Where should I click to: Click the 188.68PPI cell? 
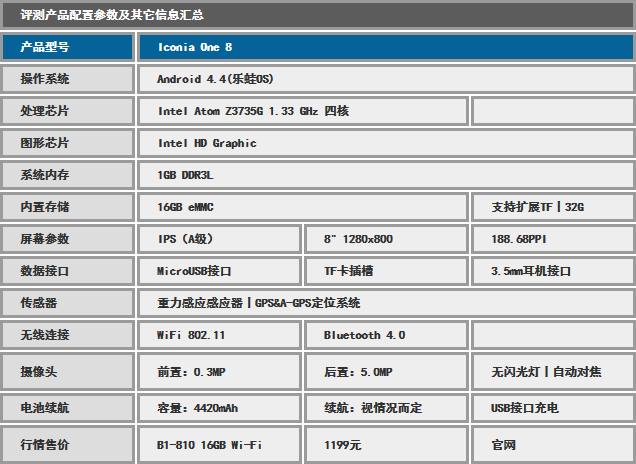[553, 239]
